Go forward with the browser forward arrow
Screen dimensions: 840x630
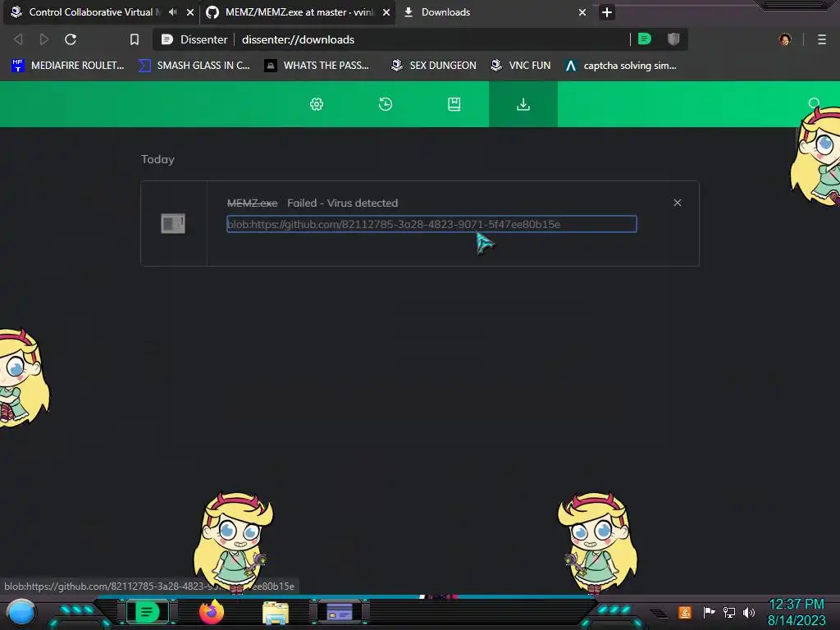tap(44, 39)
